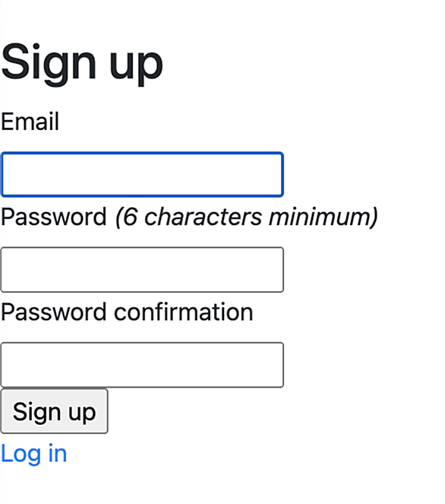Click the gray Sign up button
The height and width of the screenshot is (504, 445).
tap(54, 411)
